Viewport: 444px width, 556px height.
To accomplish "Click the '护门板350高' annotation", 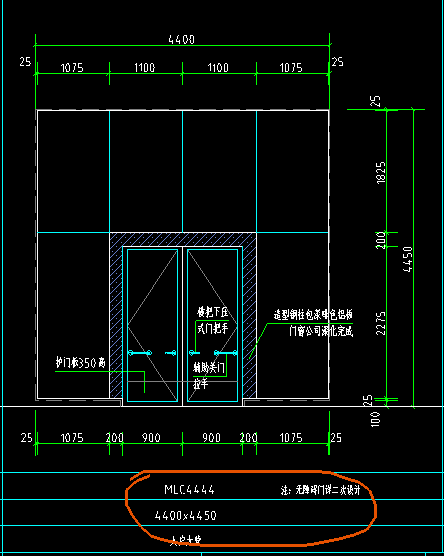I will (81, 363).
